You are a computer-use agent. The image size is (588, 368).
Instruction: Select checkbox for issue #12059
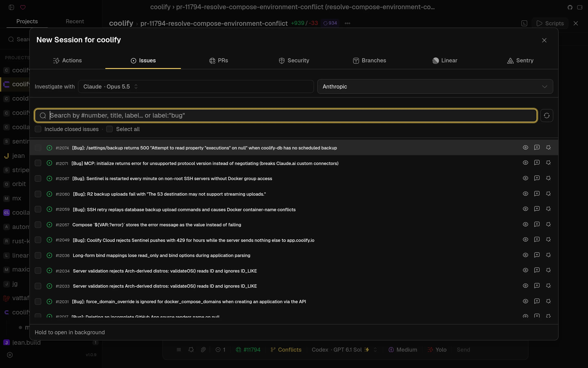click(38, 209)
